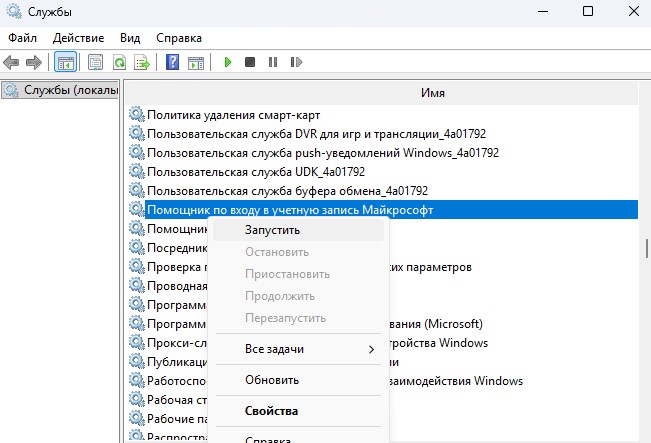Click the Forward arrow in the toolbar
The width and height of the screenshot is (651, 443).
click(x=35, y=62)
